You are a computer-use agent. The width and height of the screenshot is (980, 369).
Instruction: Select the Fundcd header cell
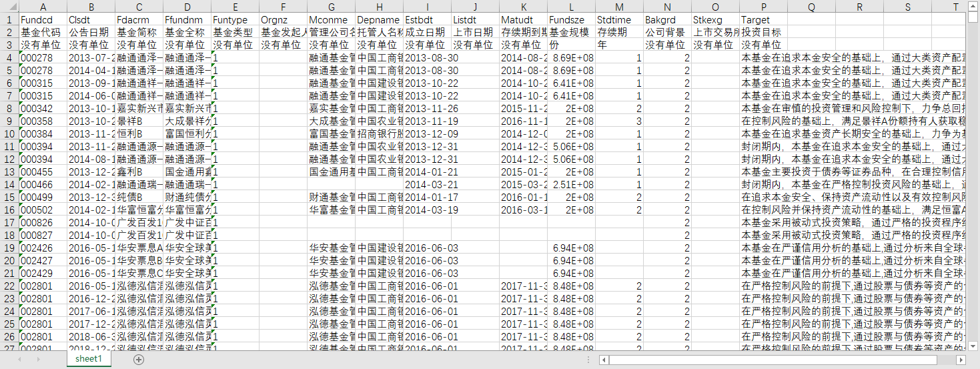43,19
